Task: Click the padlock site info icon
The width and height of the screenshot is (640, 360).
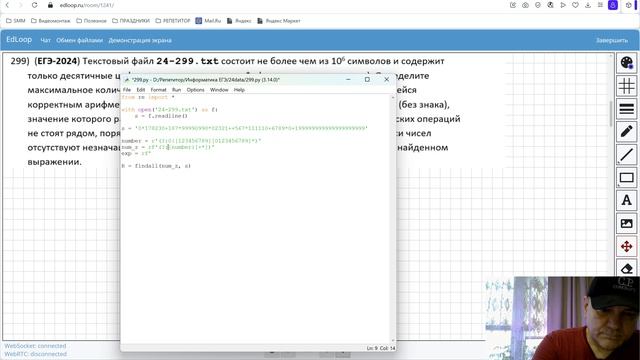Action: point(50,5)
